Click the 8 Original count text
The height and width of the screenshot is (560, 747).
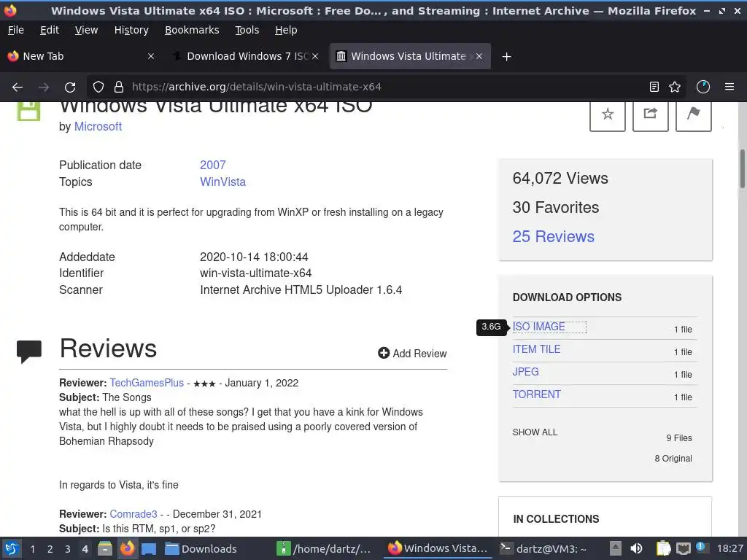click(673, 459)
